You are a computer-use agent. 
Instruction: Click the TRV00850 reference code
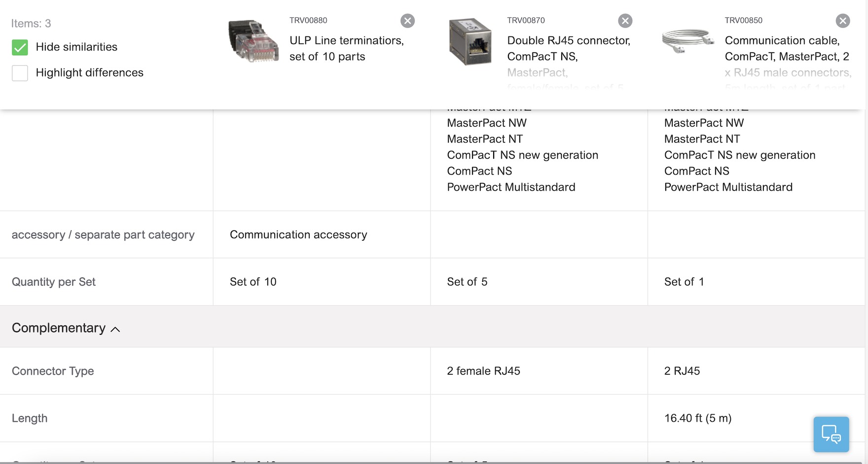(x=743, y=20)
